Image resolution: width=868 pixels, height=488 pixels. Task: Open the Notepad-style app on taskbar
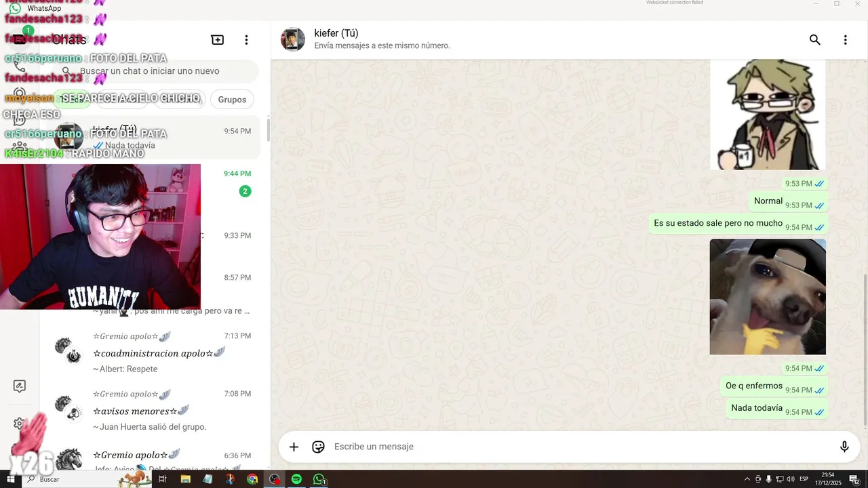[208, 479]
